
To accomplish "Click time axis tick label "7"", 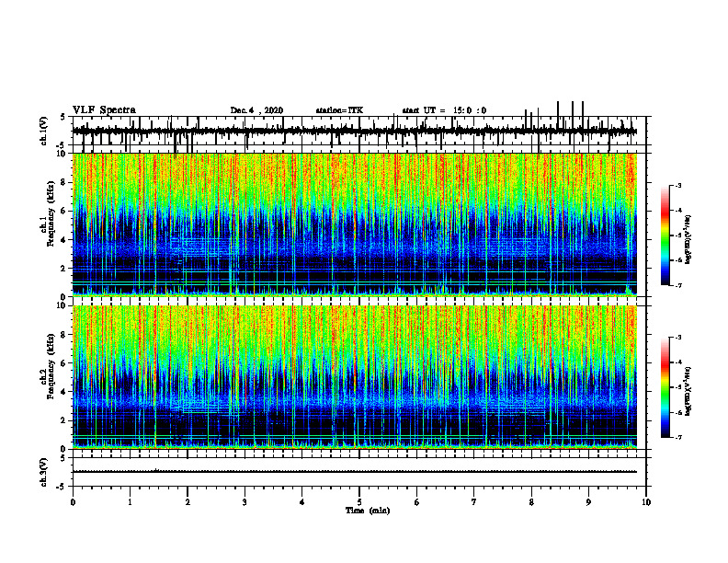I will (474, 502).
